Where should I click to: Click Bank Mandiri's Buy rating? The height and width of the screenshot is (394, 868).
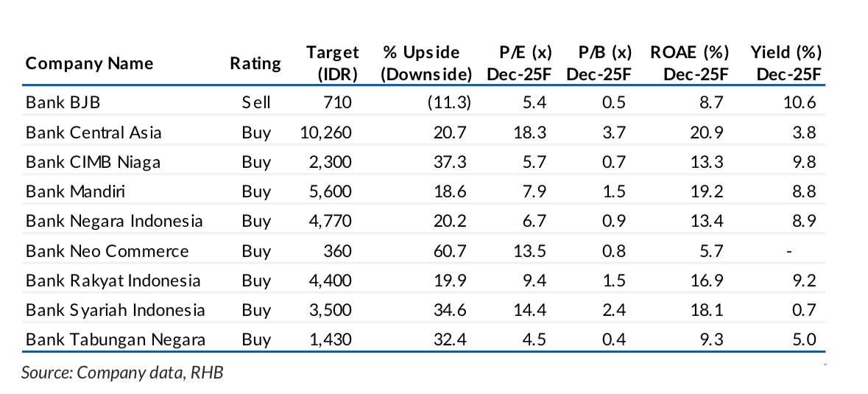(256, 191)
